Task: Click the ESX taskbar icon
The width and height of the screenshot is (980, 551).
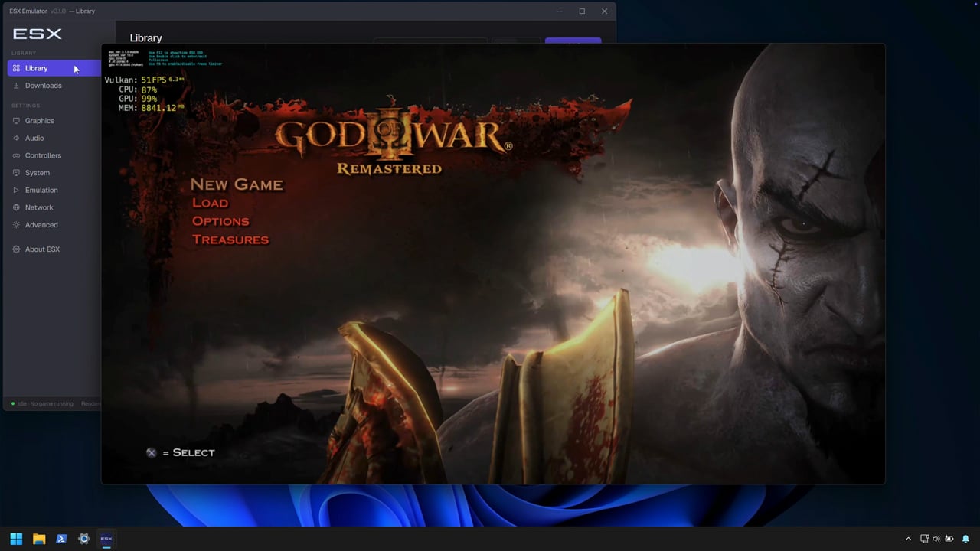Action: coord(106,539)
